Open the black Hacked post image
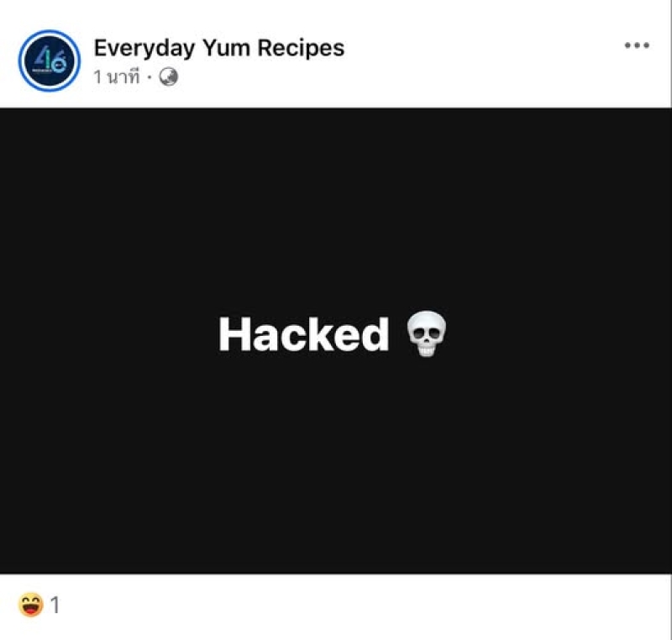 click(x=335, y=340)
